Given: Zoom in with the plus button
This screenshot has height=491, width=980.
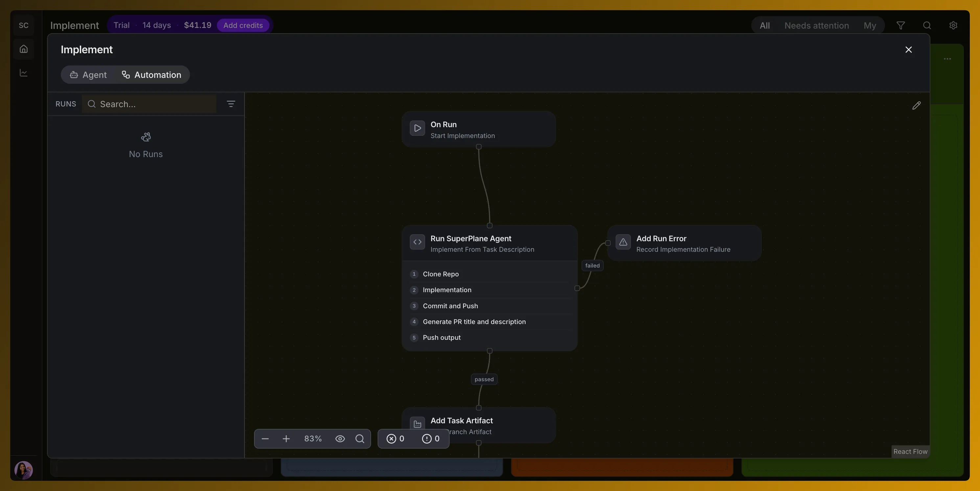Looking at the screenshot, I should (x=286, y=439).
